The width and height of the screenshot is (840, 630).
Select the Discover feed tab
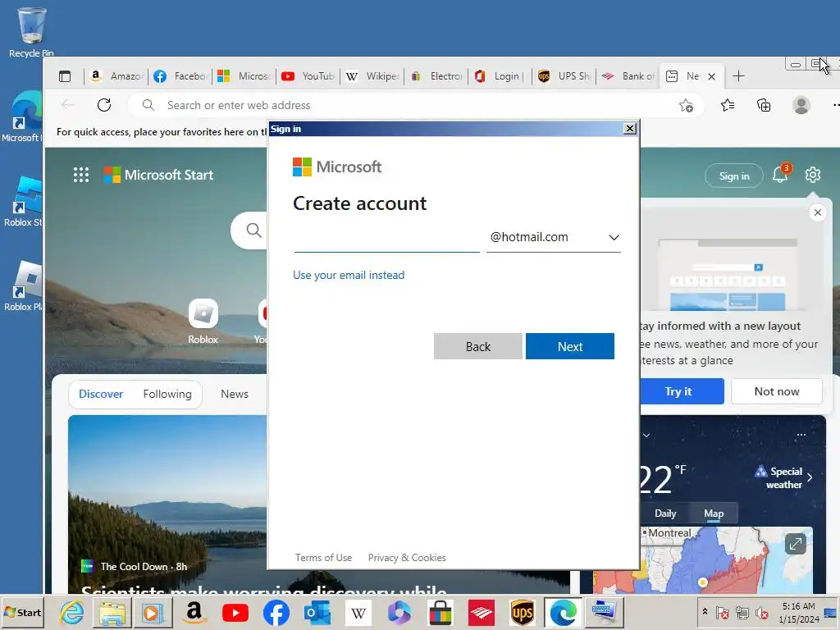pyautogui.click(x=101, y=394)
